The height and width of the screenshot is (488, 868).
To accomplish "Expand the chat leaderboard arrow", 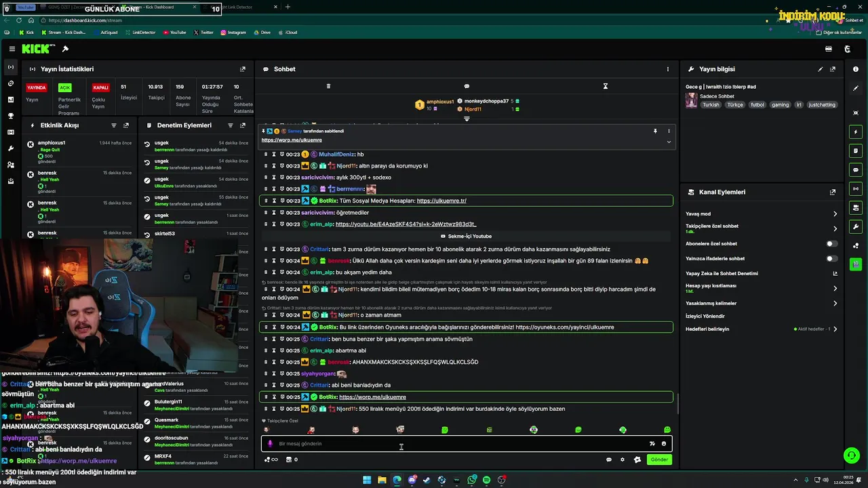I will click(x=467, y=119).
